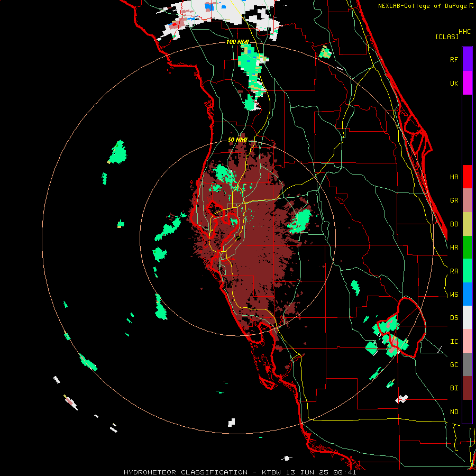
Task: Click the HR legend label
Action: tap(454, 248)
